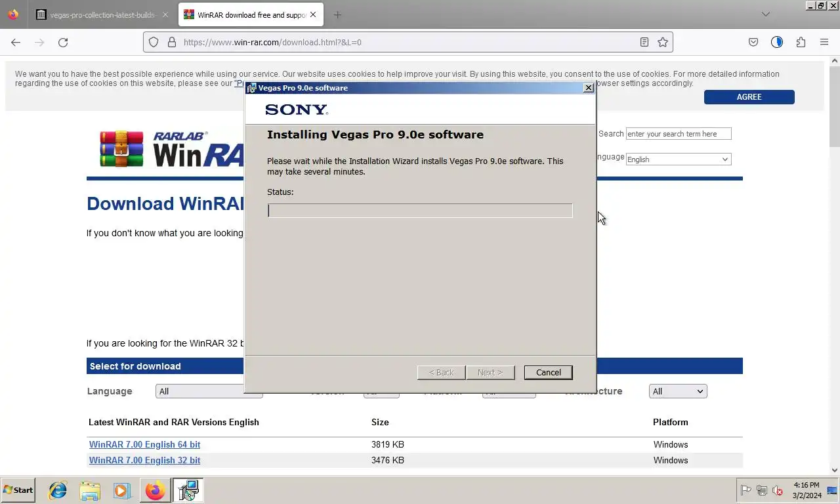Click the Firefox View icon
The height and width of the screenshot is (504, 840).
(x=13, y=14)
